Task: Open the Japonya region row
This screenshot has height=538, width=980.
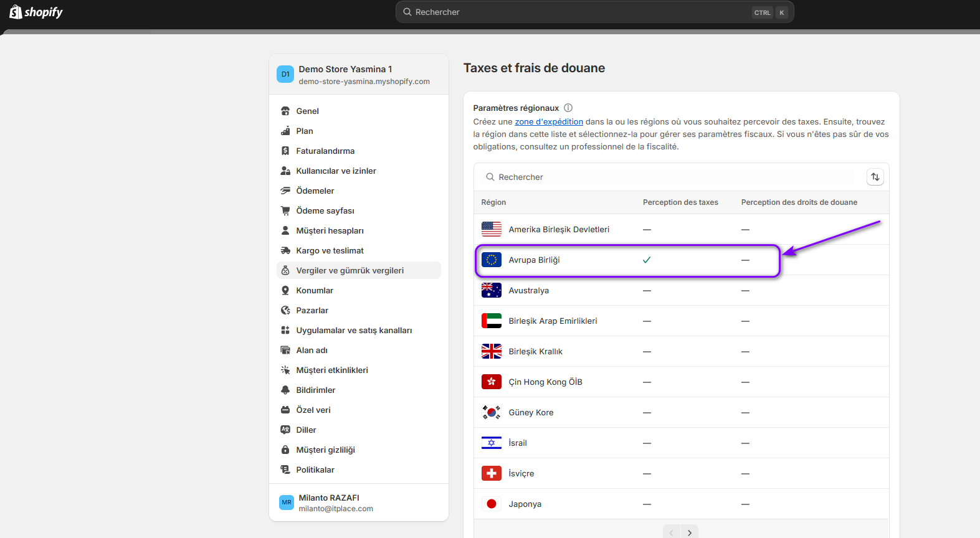Action: pos(681,504)
